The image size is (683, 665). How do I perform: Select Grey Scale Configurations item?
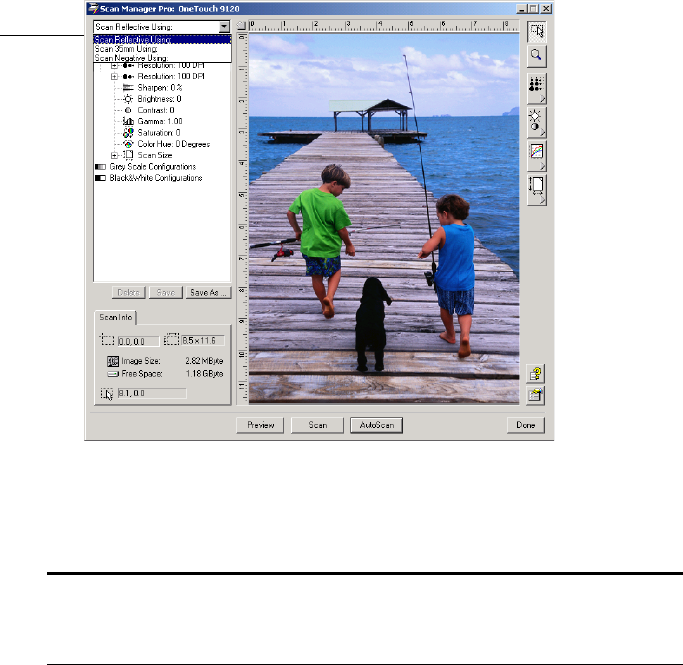pos(153,167)
